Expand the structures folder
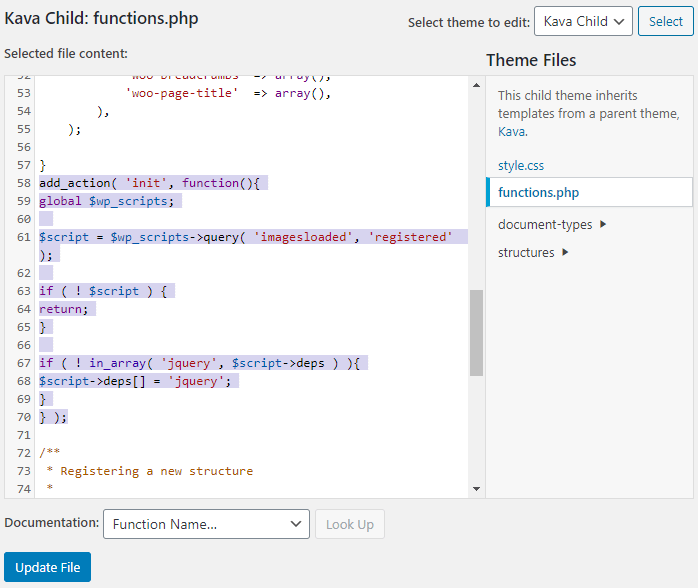 point(533,252)
